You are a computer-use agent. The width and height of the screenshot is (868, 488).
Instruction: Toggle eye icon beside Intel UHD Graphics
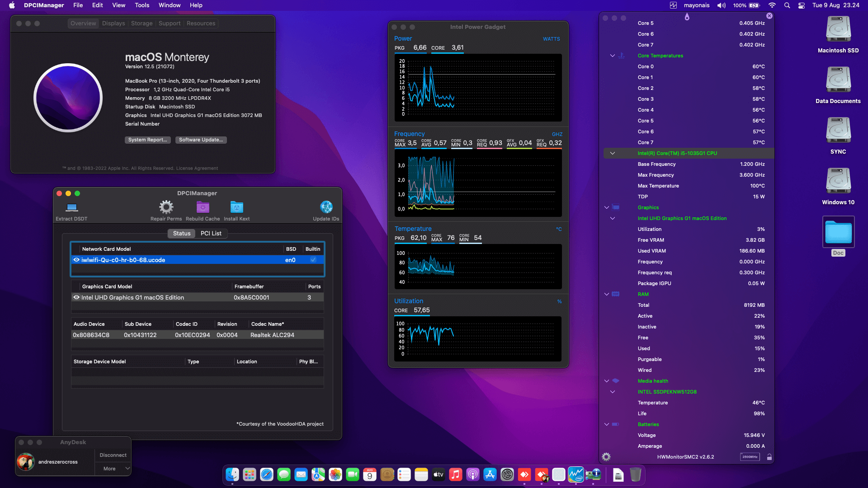tap(76, 297)
